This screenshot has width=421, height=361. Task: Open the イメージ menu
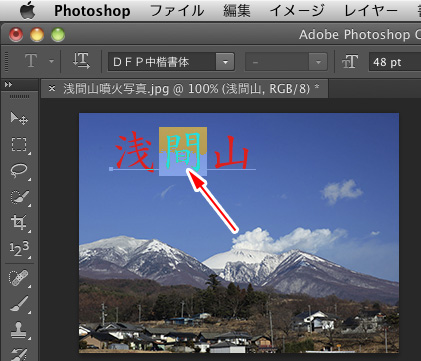click(297, 11)
